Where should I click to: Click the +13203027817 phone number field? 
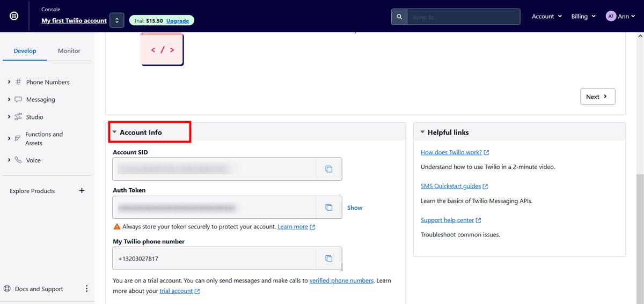215,258
